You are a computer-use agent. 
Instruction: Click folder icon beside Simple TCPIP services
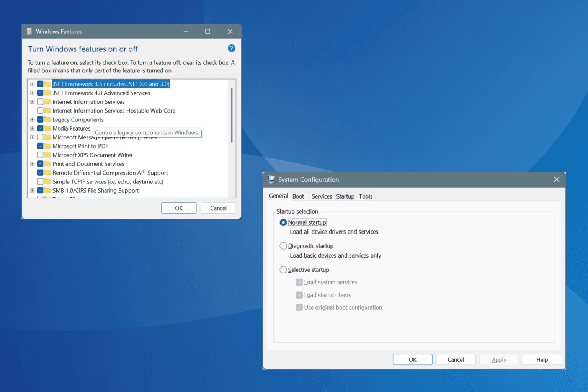[47, 181]
